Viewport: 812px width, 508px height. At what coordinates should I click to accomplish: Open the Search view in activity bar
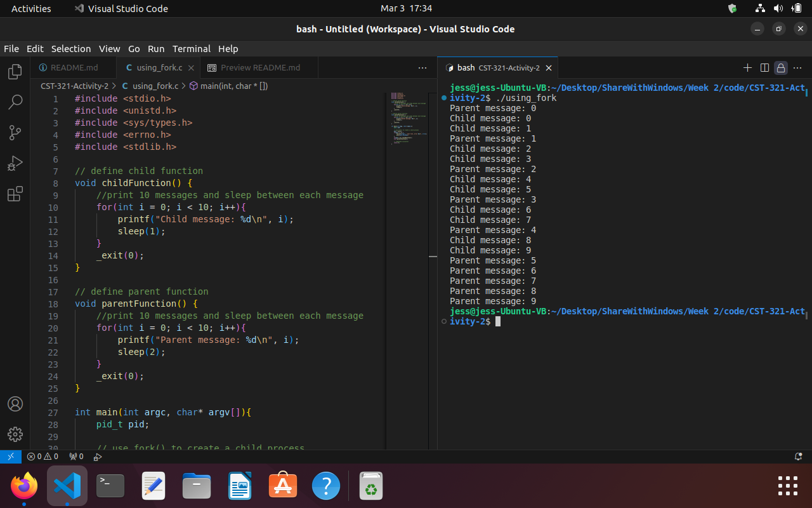point(15,102)
